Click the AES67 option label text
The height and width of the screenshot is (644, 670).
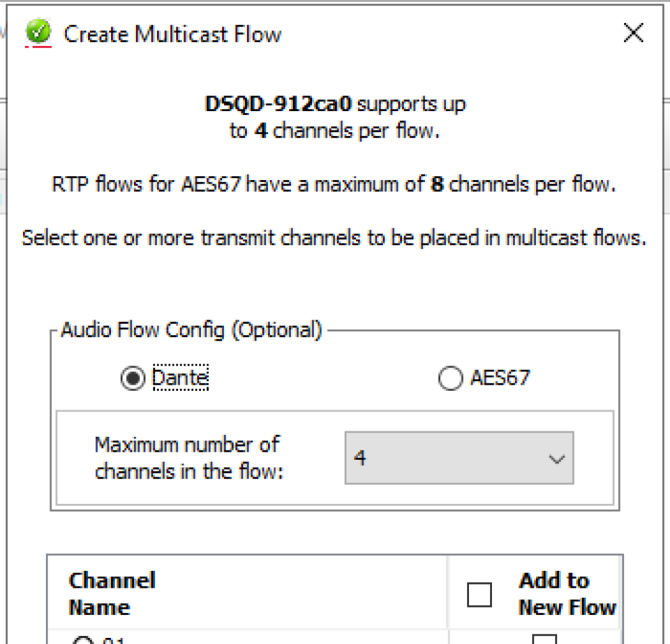[x=500, y=378]
